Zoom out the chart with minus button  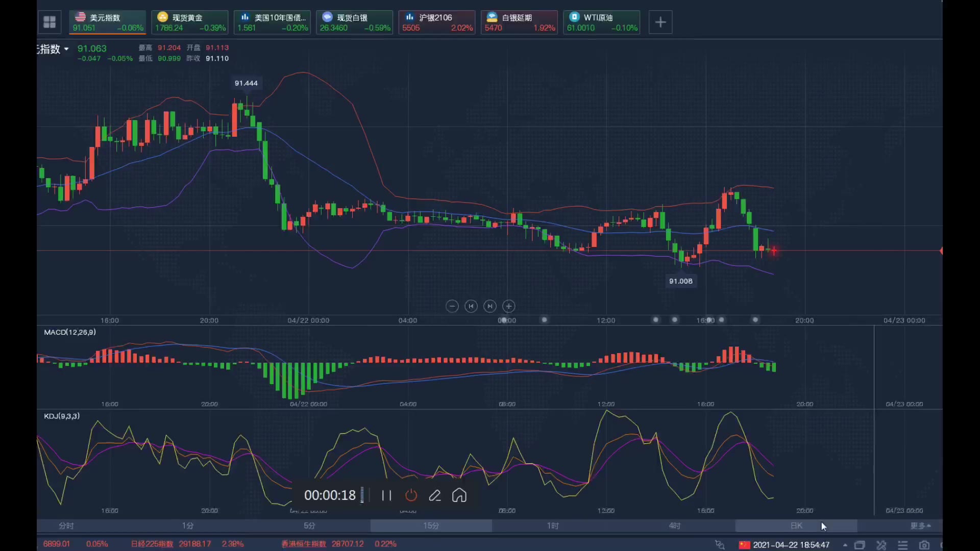click(452, 306)
